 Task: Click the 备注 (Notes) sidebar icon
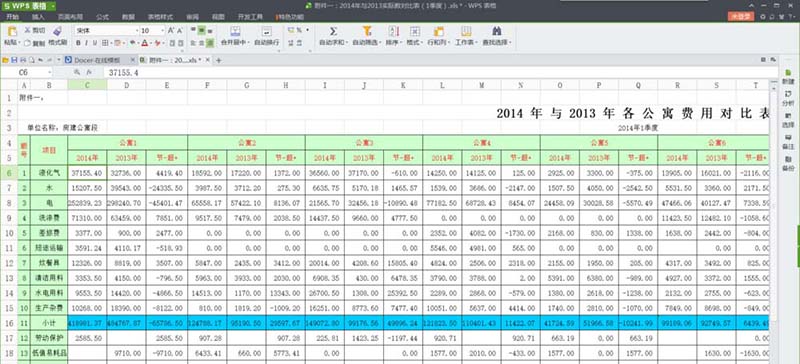[788, 141]
